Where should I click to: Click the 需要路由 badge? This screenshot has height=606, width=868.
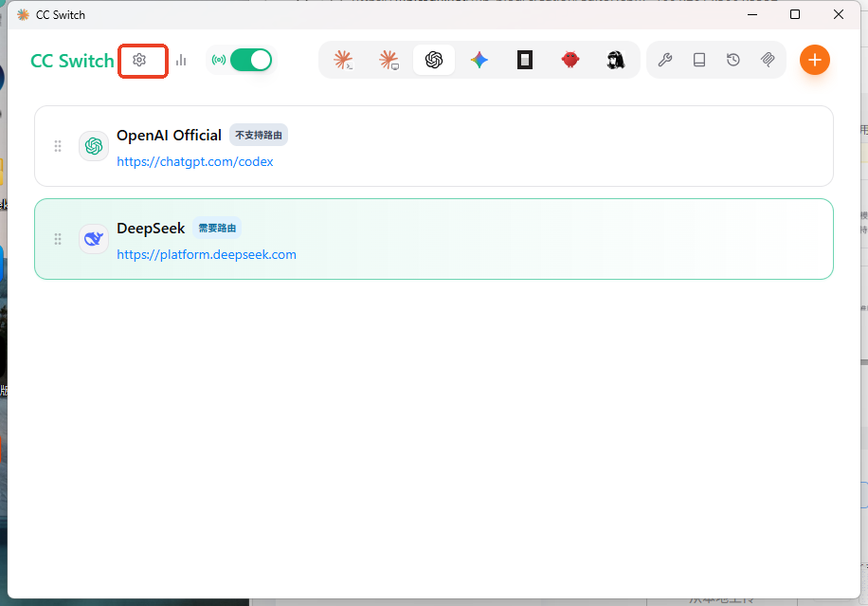[x=217, y=228]
